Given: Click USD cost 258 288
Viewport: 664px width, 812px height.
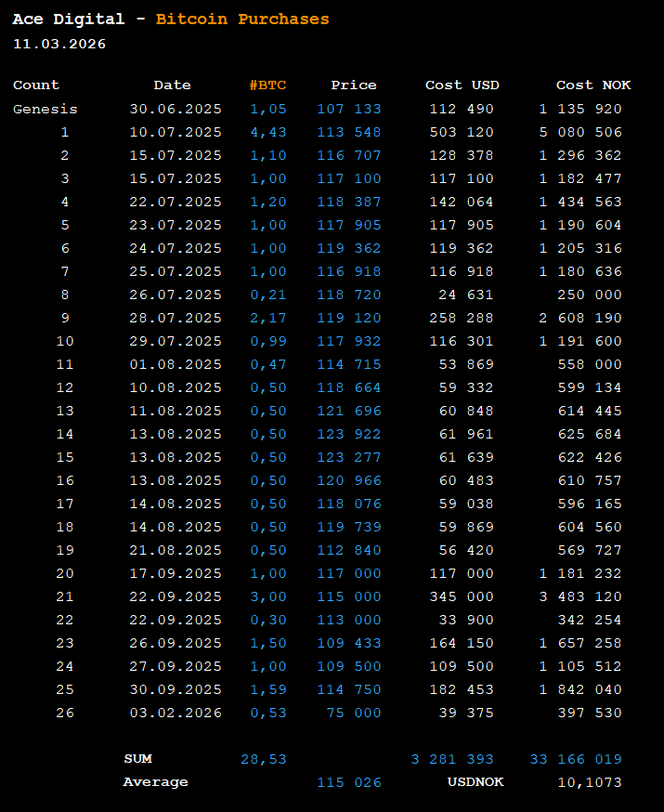Looking at the screenshot, I should (x=462, y=318).
